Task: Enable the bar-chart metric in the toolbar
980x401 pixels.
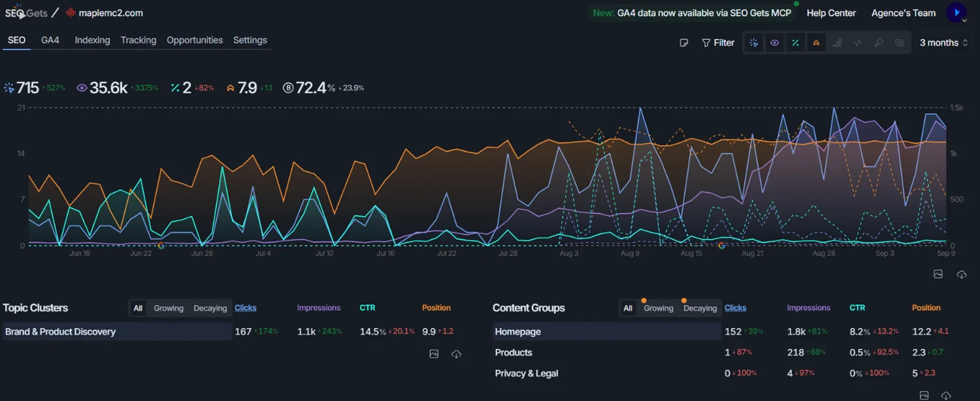Action: (837, 42)
